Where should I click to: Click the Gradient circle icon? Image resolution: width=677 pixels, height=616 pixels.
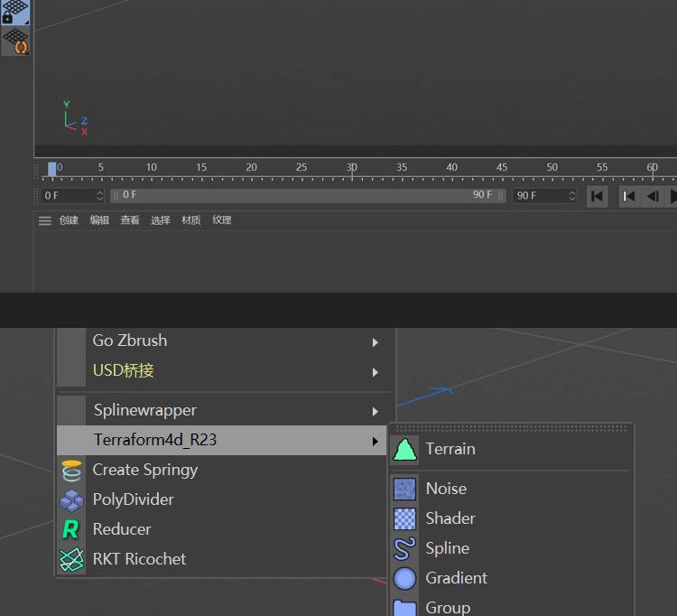404,578
